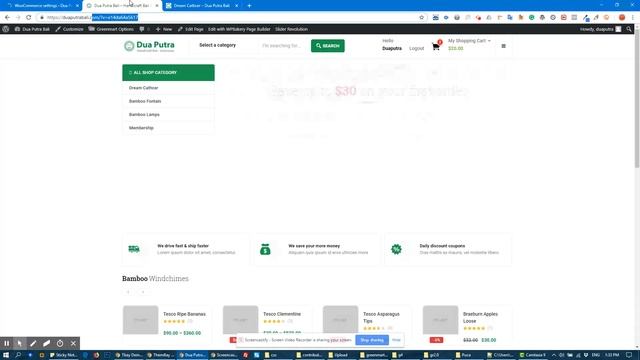Open Tesco Ripe Bananas product title

coord(184,314)
